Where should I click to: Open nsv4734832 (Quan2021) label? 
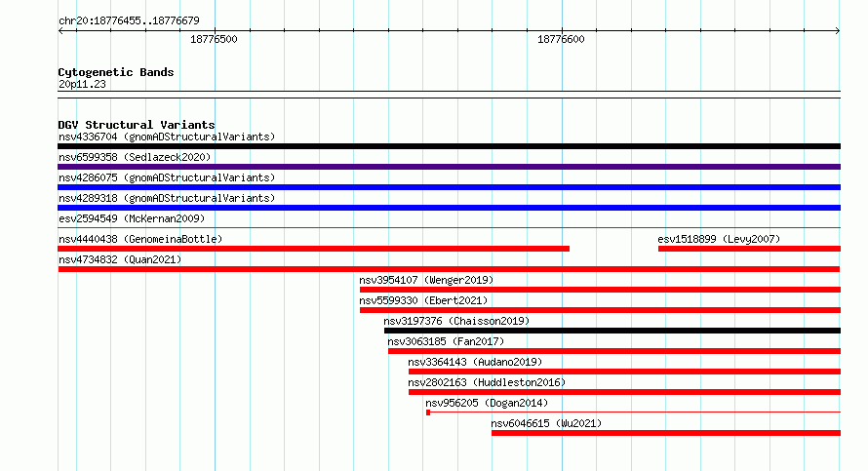pos(120,259)
